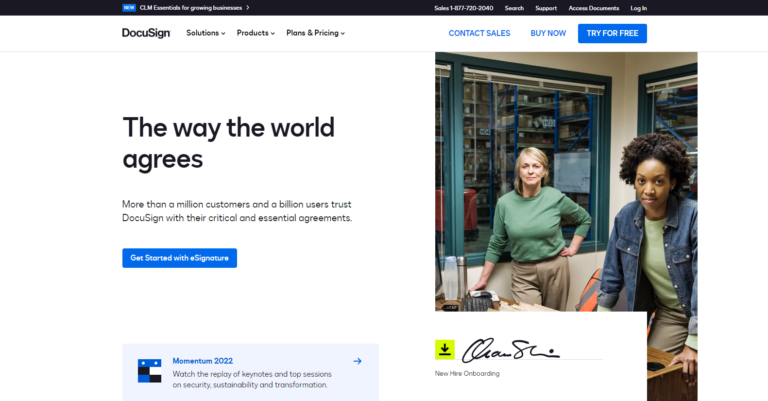Click the Log In link

639,8
